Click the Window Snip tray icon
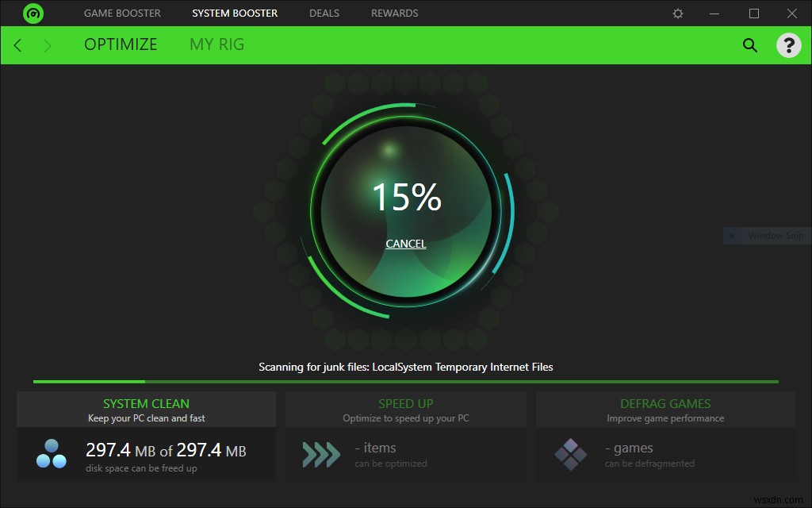Image resolution: width=812 pixels, height=508 pixels. point(730,235)
